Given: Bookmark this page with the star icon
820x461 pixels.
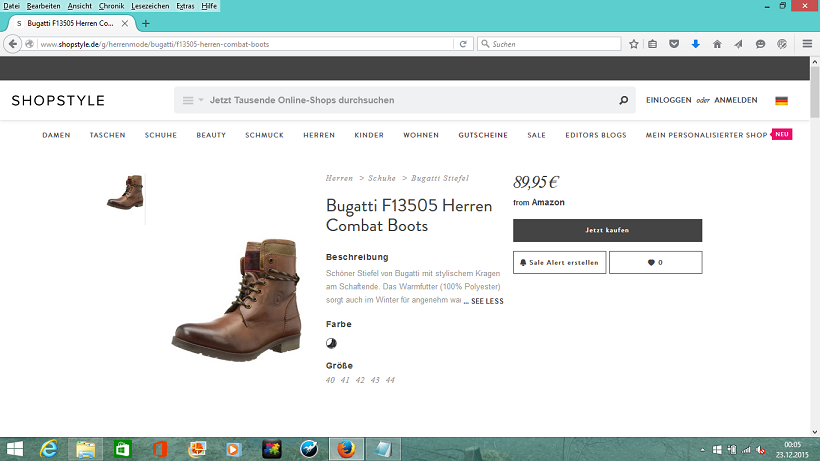Looking at the screenshot, I should [634, 44].
